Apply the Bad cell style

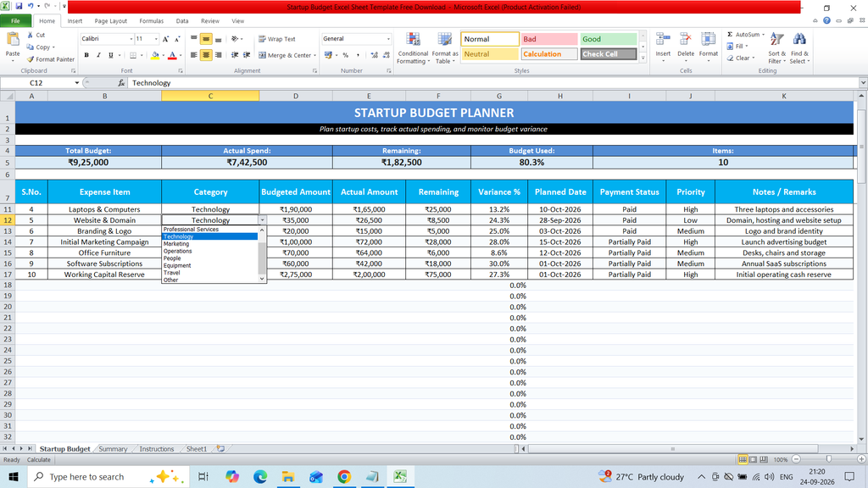pos(549,39)
